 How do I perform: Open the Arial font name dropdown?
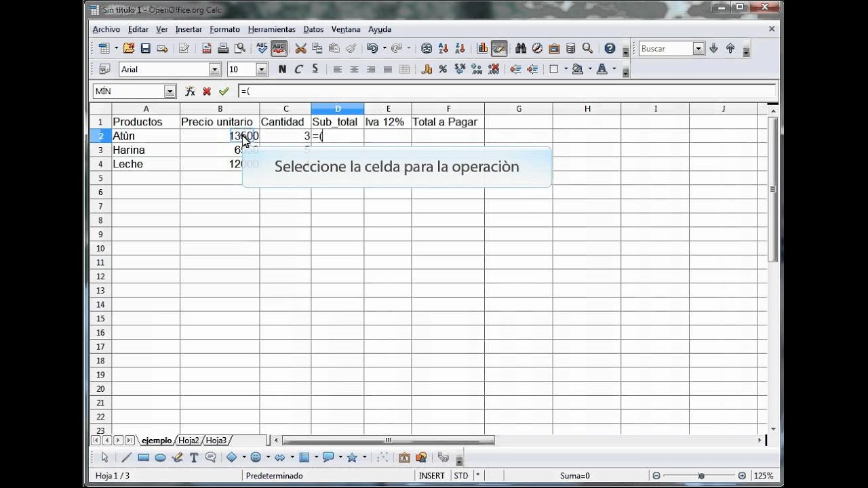coord(215,69)
